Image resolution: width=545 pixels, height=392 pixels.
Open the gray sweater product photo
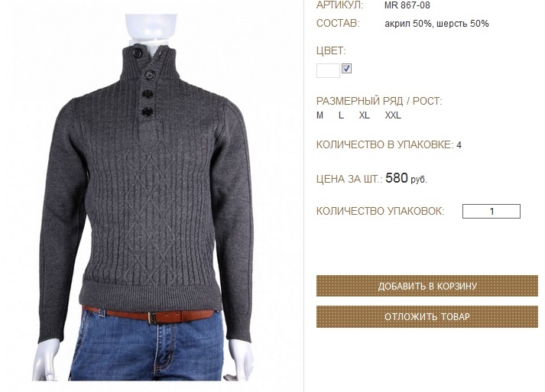point(145,197)
